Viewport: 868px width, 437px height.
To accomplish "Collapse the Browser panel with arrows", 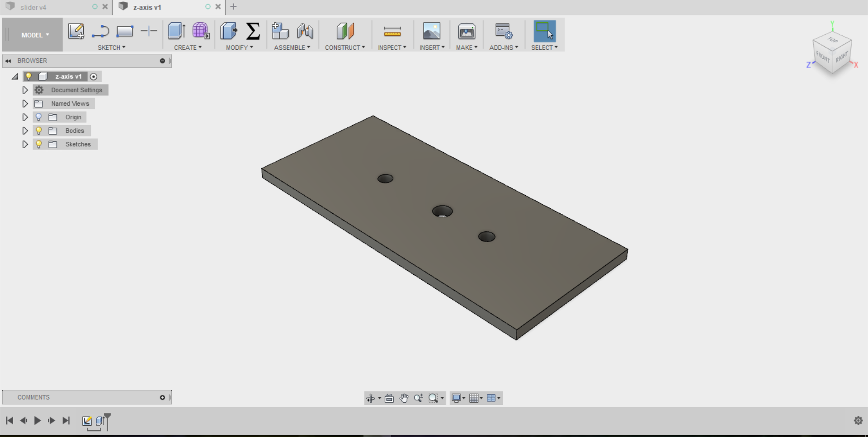I will (x=8, y=61).
